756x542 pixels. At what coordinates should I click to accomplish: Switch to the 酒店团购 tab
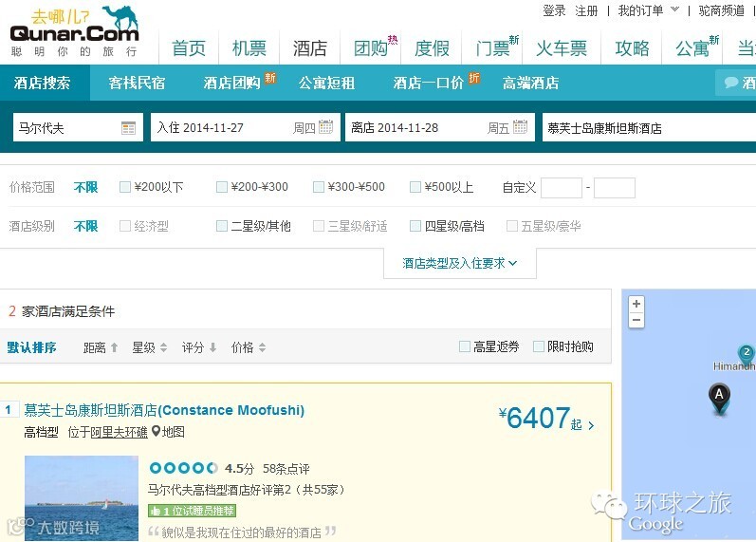[x=231, y=83]
